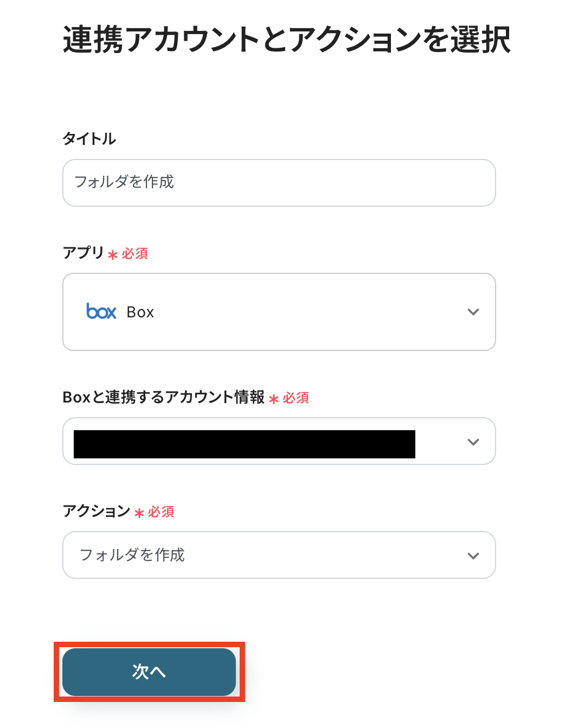Click 必須 marker beside アクション

point(161,512)
